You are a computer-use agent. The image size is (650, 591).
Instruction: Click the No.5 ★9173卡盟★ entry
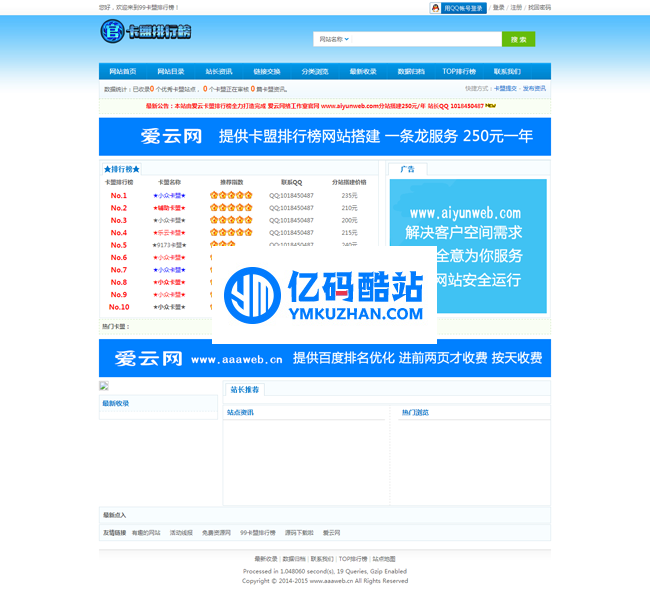pyautogui.click(x=170, y=245)
